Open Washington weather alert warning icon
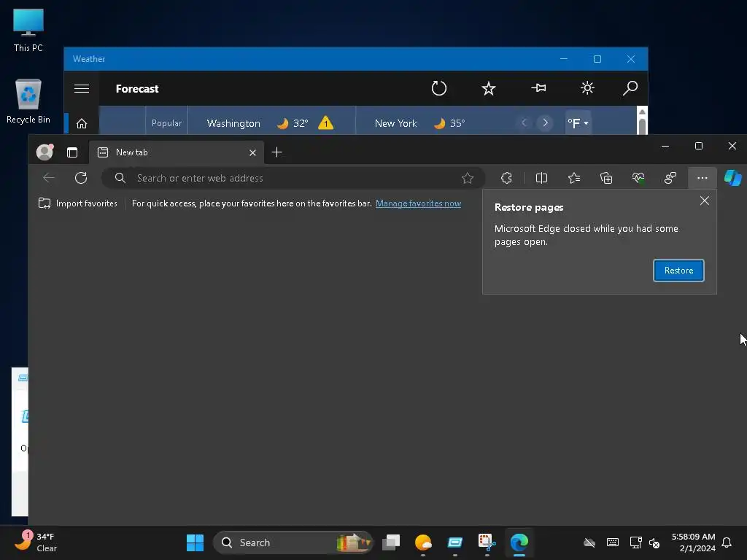 326,123
